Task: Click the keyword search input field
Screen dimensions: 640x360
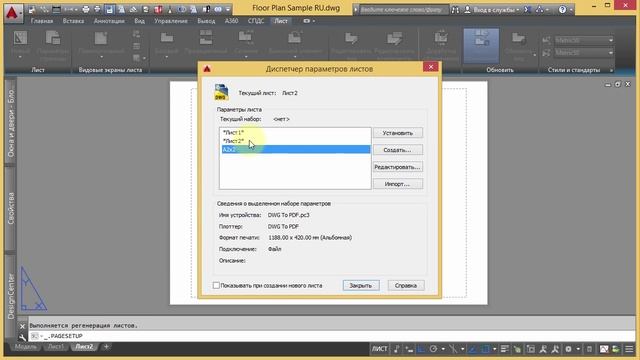Action: 403,9
